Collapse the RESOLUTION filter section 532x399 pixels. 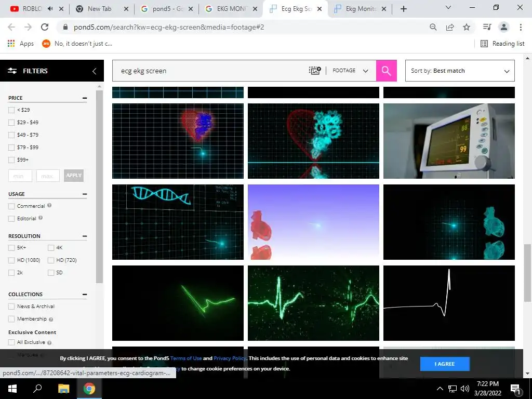click(x=85, y=236)
